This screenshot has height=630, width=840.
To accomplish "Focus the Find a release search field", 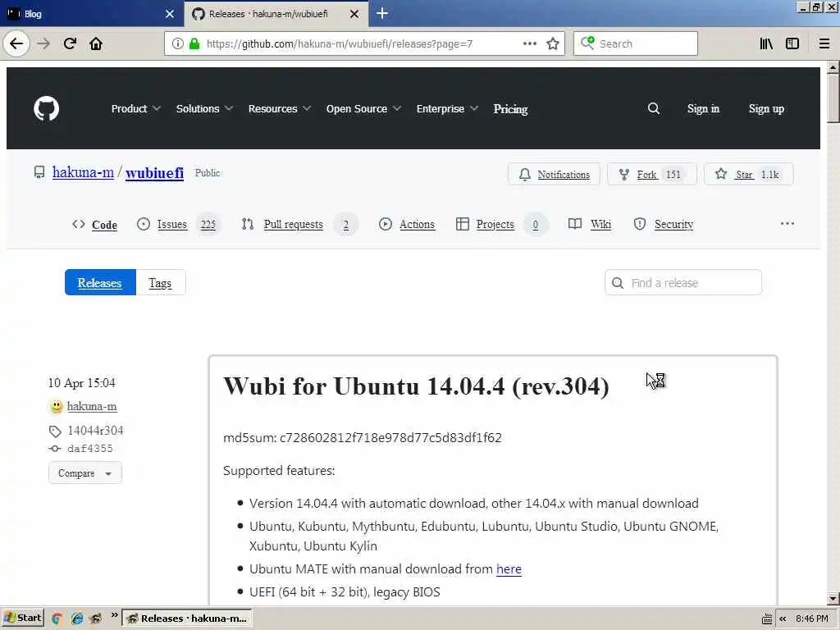I will [683, 282].
